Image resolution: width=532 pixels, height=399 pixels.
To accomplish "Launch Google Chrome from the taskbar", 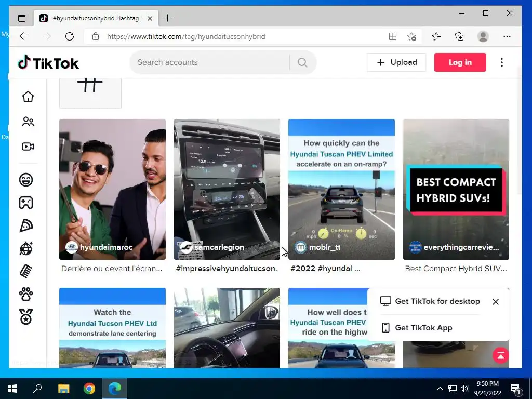I will coord(89,389).
